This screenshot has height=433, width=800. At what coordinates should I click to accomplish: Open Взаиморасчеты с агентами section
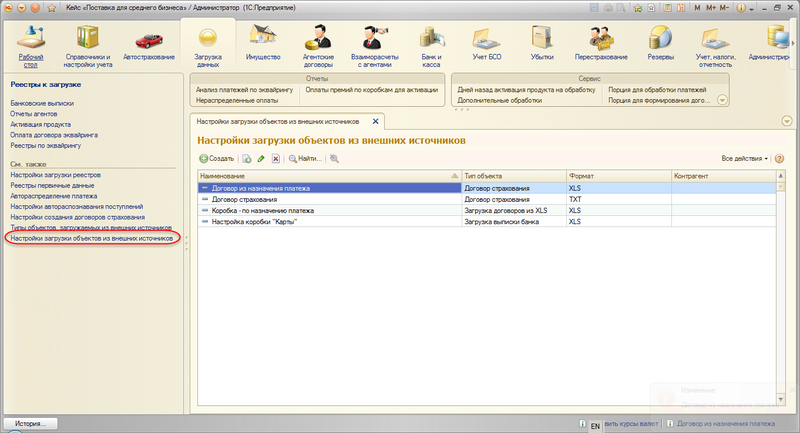[375, 44]
